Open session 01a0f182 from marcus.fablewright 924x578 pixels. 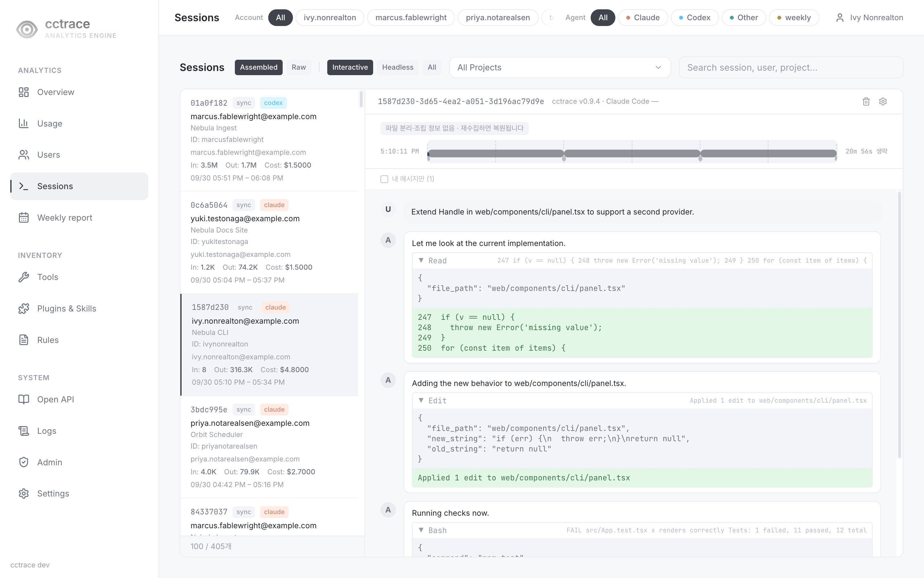point(269,140)
